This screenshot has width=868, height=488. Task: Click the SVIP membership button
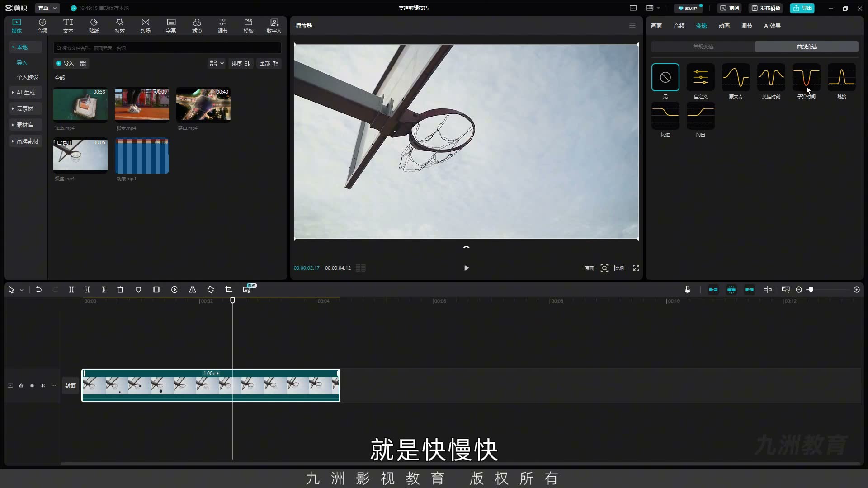(x=688, y=8)
